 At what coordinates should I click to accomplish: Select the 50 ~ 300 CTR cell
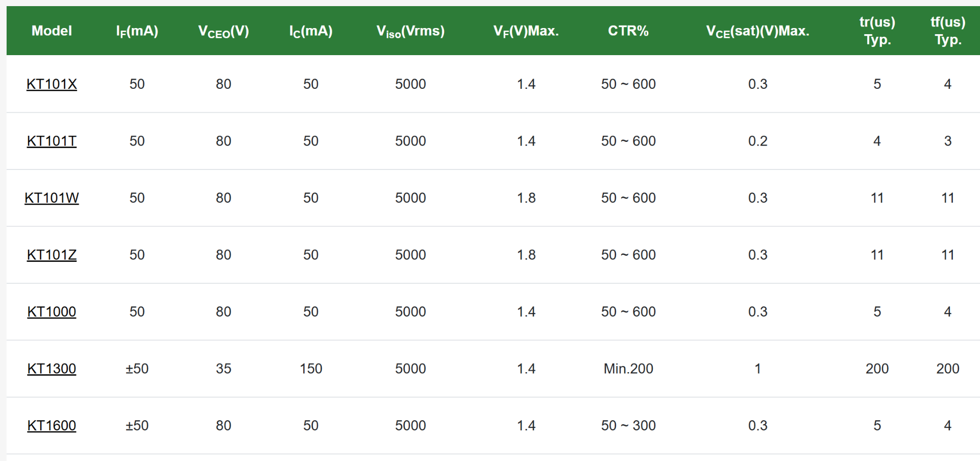628,426
